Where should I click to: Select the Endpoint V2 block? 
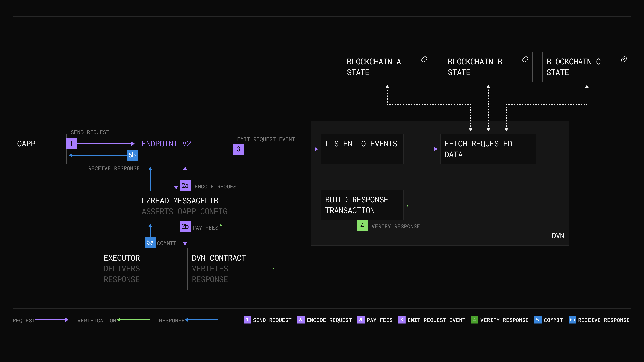click(x=185, y=149)
